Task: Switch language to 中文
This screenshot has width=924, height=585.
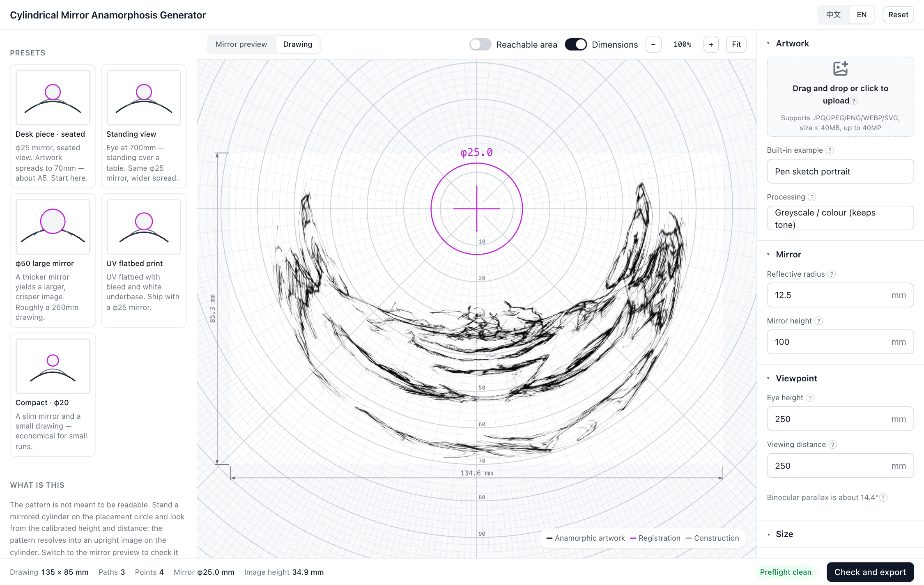Action: coord(833,15)
